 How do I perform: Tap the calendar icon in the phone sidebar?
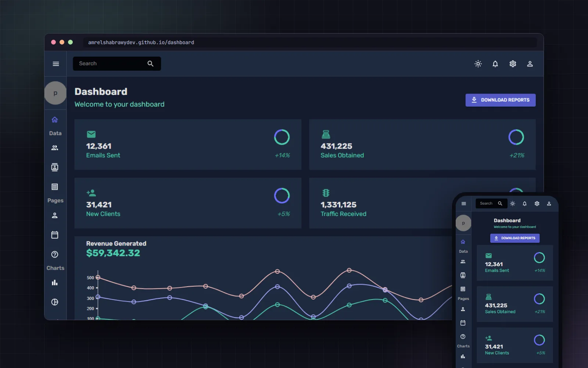(x=463, y=323)
